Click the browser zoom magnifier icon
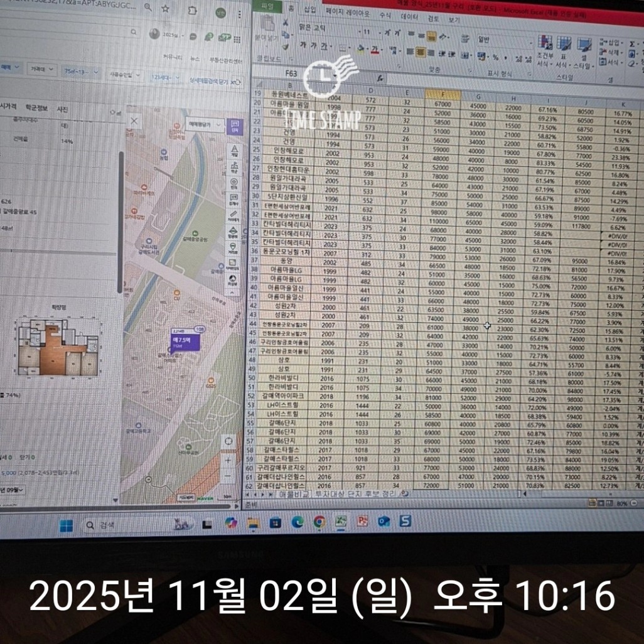Viewport: 644px width, 644px height. tap(148, 7)
